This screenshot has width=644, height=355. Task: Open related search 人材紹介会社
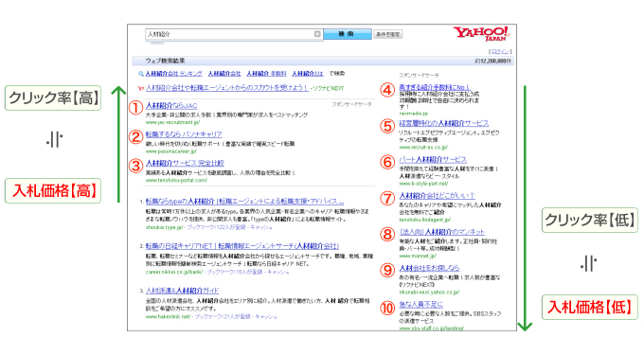(224, 74)
